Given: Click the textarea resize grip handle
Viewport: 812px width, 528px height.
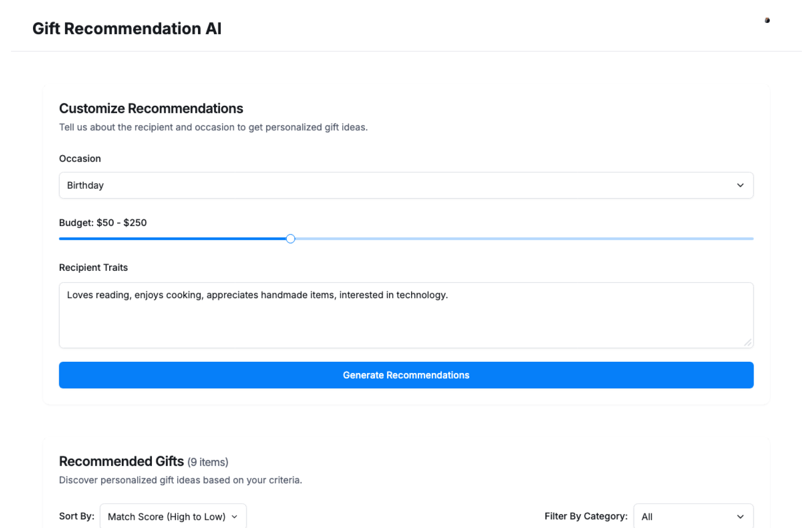Looking at the screenshot, I should (x=747, y=342).
